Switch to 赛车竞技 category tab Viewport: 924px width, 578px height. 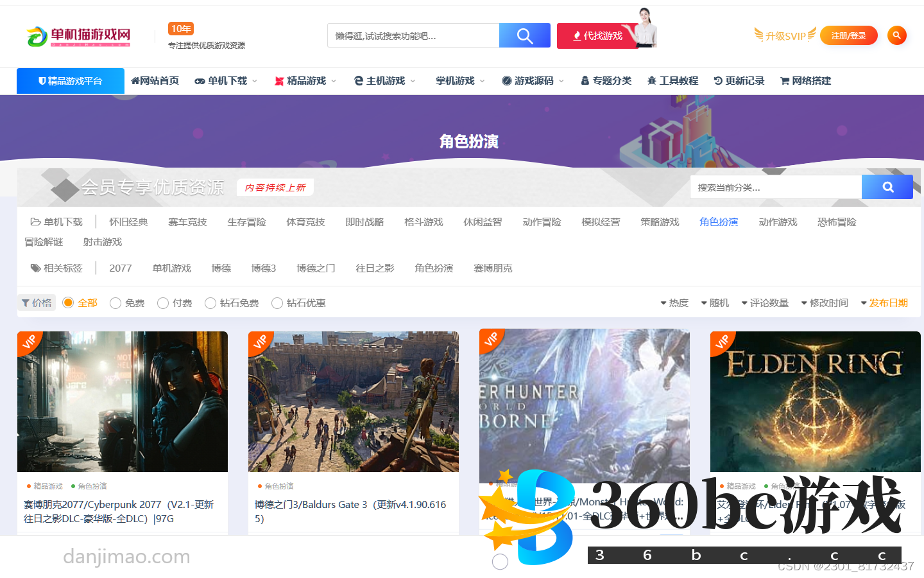[x=187, y=222]
